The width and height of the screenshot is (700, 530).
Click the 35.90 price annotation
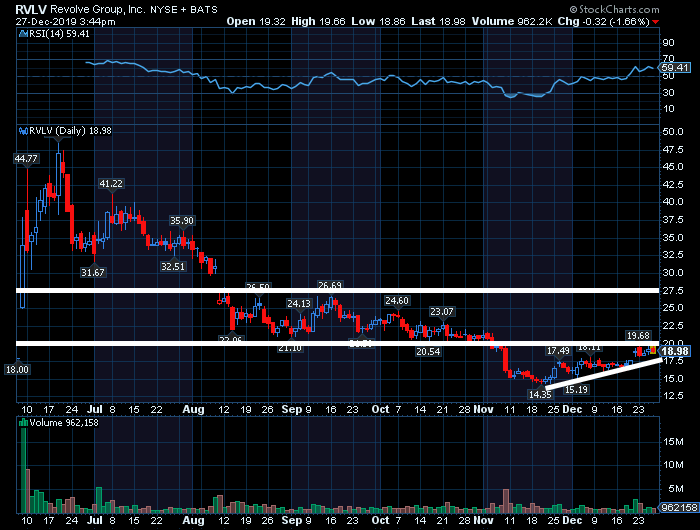coord(182,221)
